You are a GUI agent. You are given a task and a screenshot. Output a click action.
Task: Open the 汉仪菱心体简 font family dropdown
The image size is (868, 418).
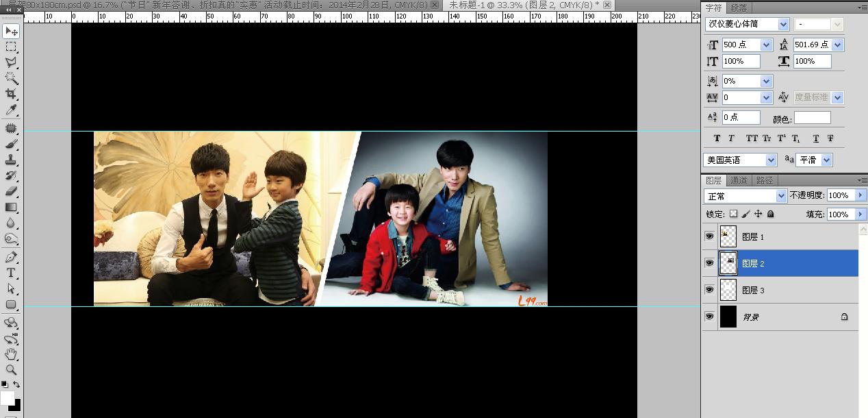click(x=783, y=25)
